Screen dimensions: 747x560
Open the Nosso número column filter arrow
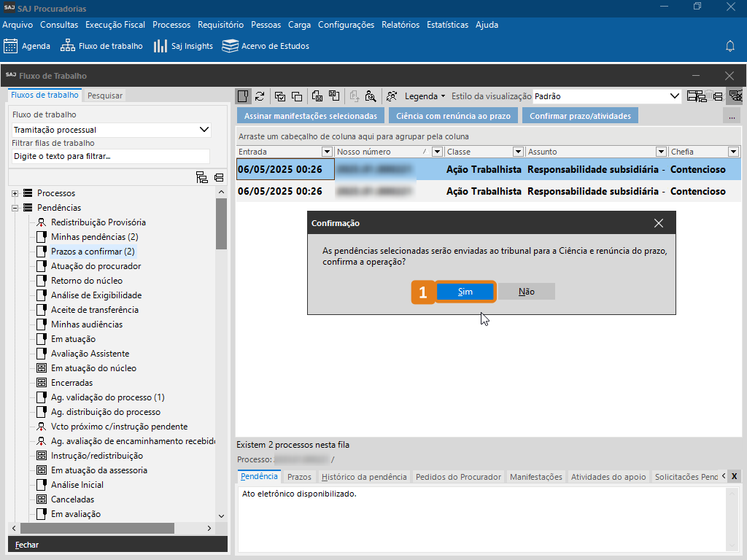437,152
